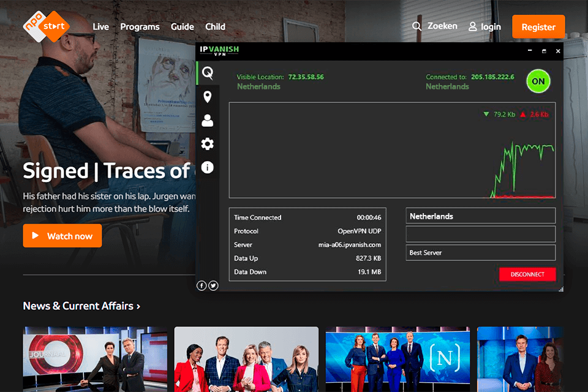Open the five-presenters show thumbnail
Screen dimensions: 588x392
click(x=246, y=359)
